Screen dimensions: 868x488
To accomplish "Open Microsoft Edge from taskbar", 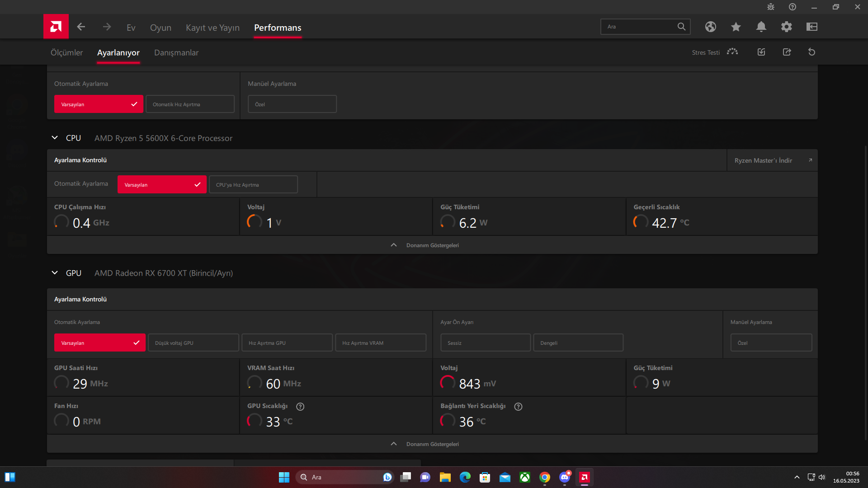I will pos(465,477).
